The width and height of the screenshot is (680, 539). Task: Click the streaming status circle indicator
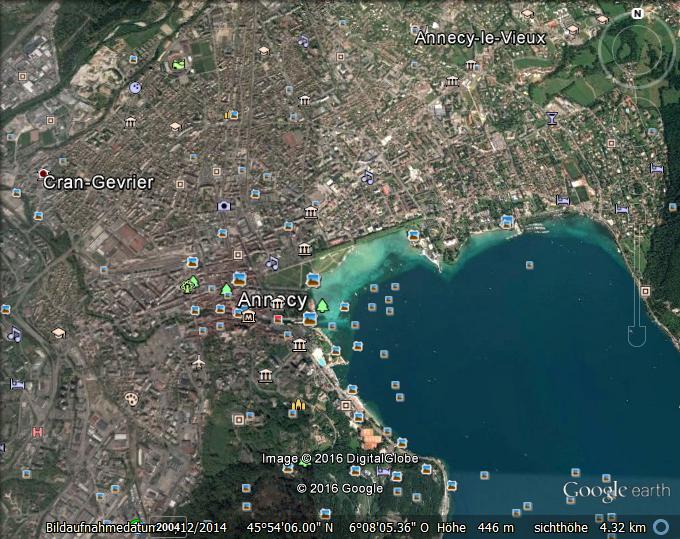(661, 526)
